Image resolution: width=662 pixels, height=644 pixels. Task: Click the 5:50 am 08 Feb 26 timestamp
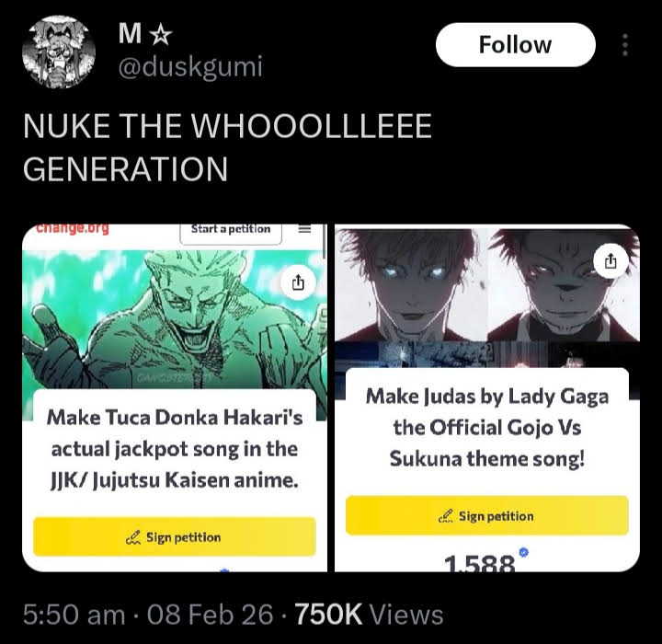(x=148, y=614)
